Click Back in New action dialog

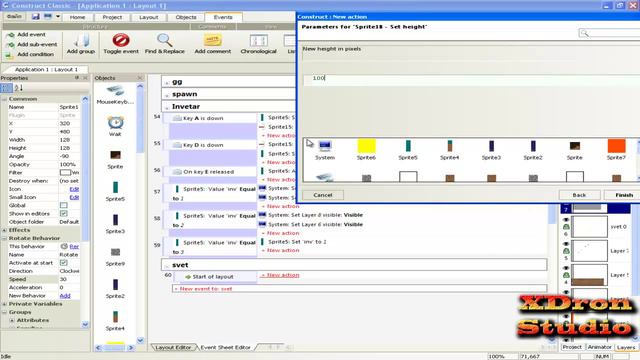click(579, 195)
